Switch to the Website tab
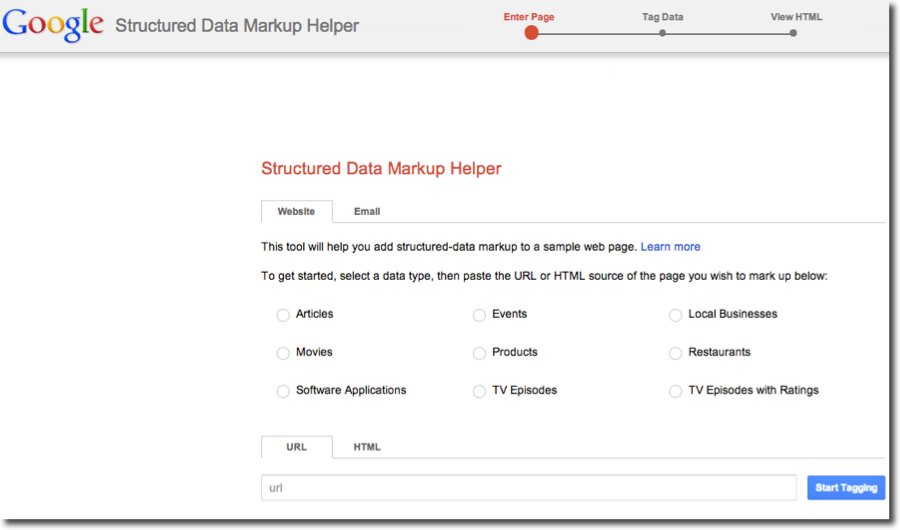This screenshot has height=530, width=900. pyautogui.click(x=297, y=211)
